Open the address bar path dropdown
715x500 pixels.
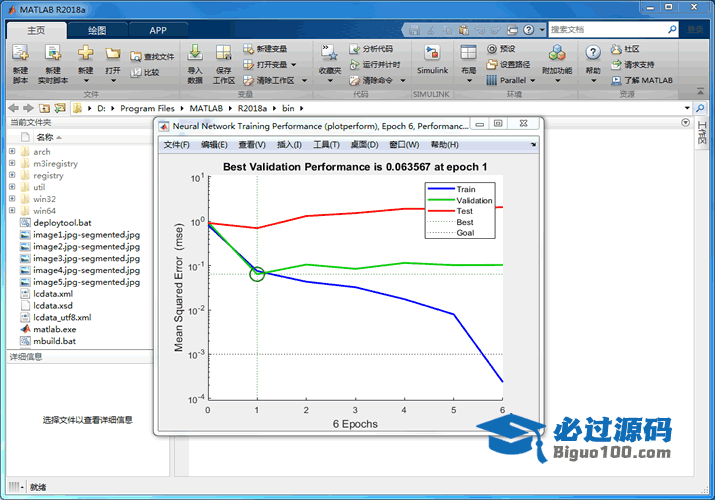coord(687,108)
